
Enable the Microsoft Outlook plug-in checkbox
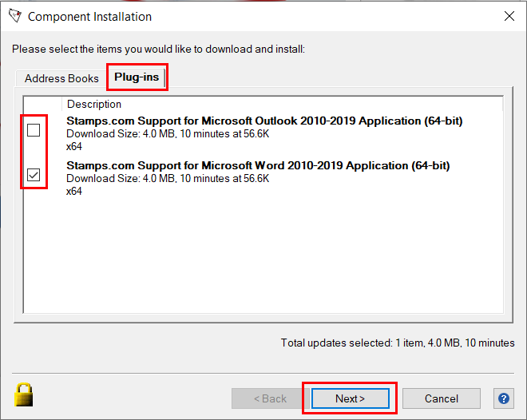[x=34, y=130]
